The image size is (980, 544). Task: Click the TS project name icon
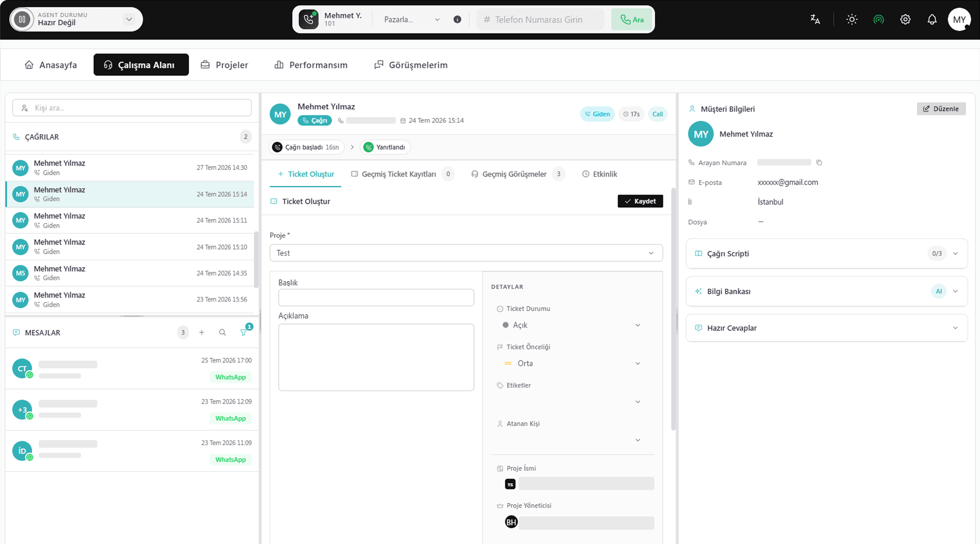tap(510, 484)
